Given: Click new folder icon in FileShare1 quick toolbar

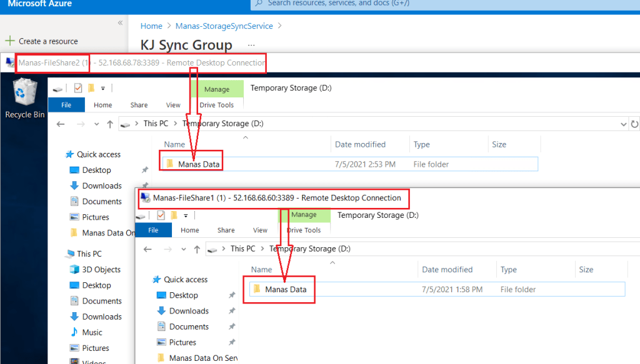Looking at the screenshot, I should [174, 215].
